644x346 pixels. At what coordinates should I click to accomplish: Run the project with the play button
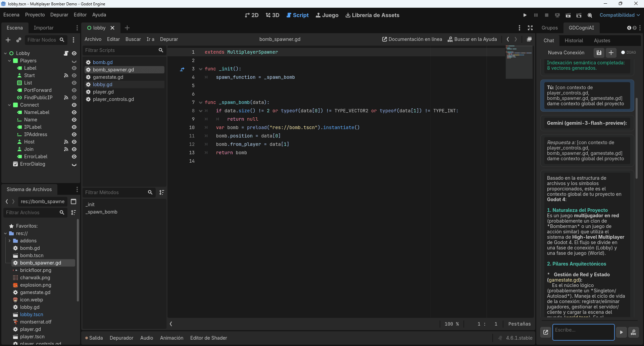coord(525,15)
